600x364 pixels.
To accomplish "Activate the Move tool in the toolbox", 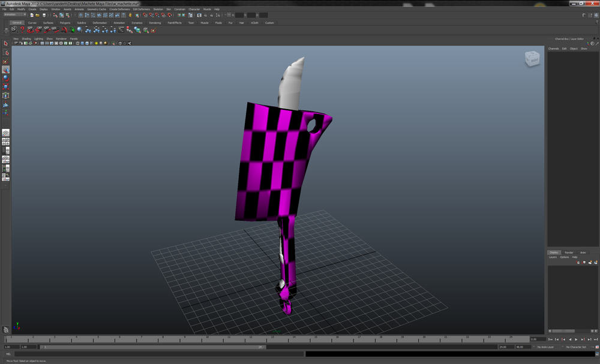I will click(x=6, y=70).
